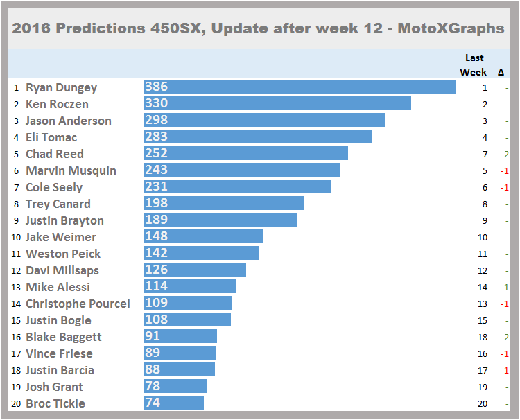Image resolution: width=520 pixels, height=420 pixels.
Task: Click the Δ delta column header
Action: (501, 71)
